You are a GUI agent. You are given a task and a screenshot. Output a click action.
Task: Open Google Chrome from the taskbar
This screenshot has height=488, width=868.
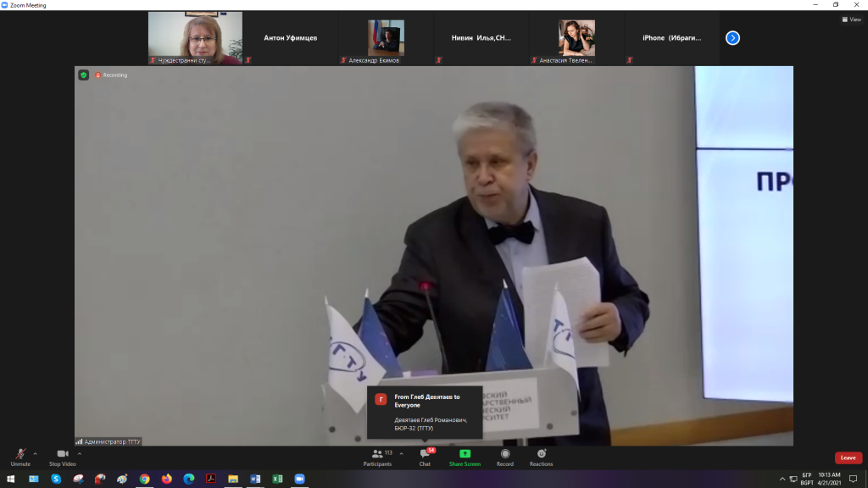[145, 479]
